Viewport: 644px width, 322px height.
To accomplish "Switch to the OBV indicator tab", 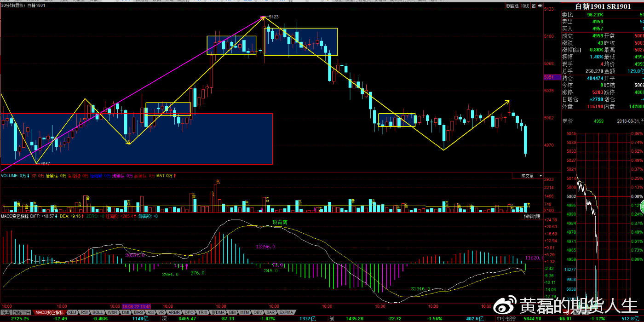I will pyautogui.click(x=258, y=312).
